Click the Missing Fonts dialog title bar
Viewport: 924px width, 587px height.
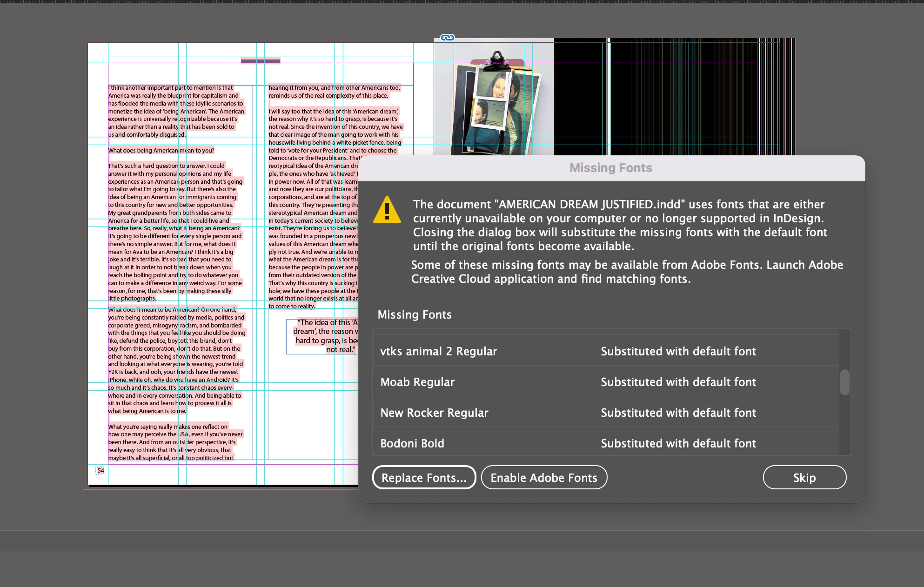coord(611,168)
